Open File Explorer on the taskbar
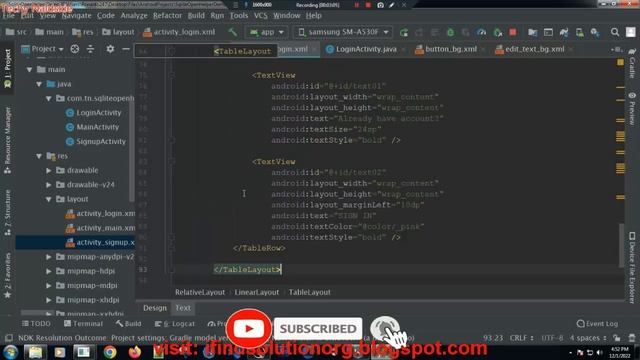Viewport: 640px width, 360px height. coord(35,352)
